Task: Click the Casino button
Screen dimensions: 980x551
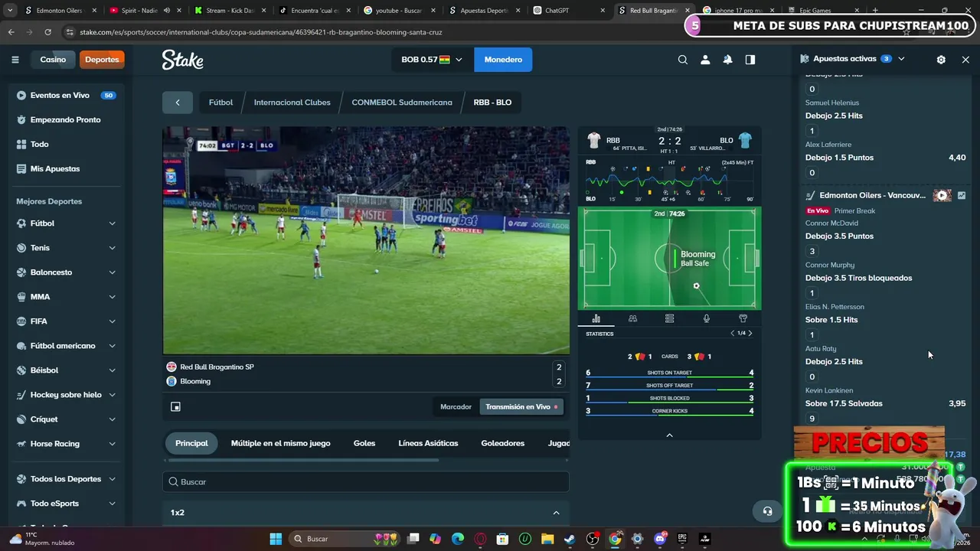Action: pyautogui.click(x=53, y=60)
